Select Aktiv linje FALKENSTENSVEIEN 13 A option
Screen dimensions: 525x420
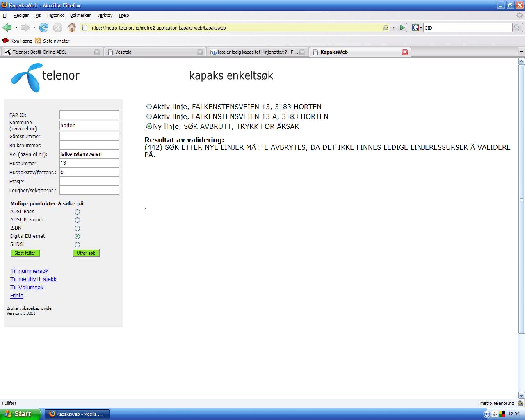click(x=149, y=116)
